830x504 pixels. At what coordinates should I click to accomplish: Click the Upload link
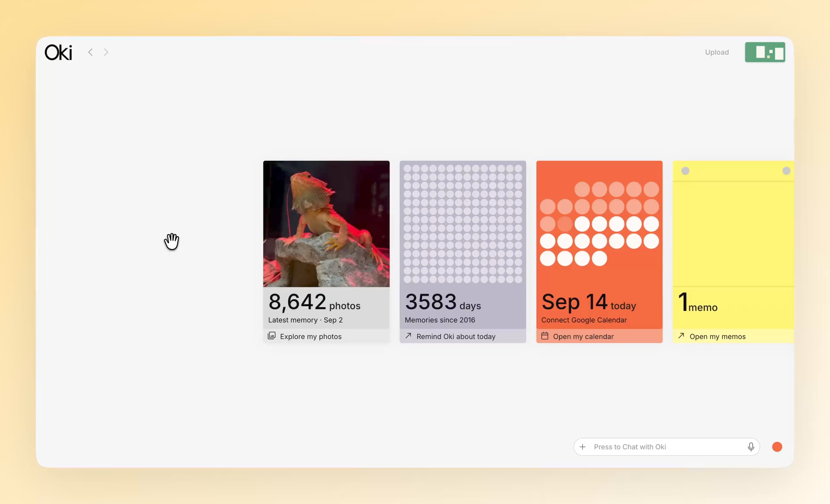click(717, 52)
